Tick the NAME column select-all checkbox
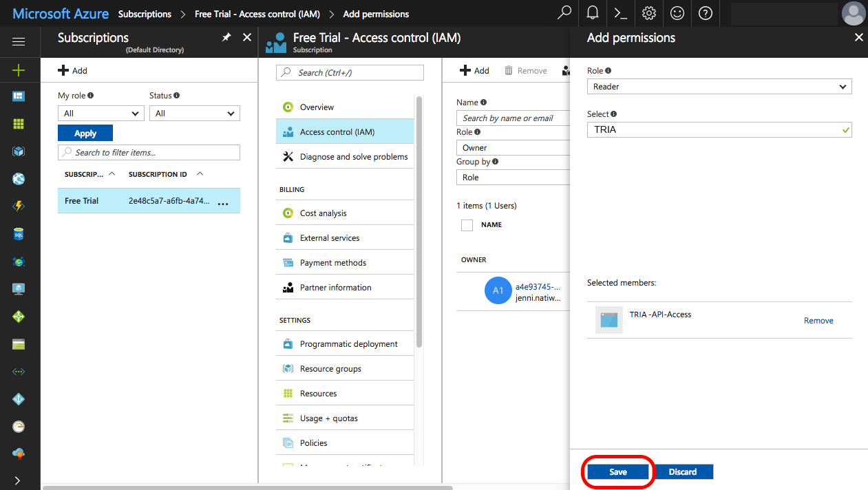 tap(467, 225)
